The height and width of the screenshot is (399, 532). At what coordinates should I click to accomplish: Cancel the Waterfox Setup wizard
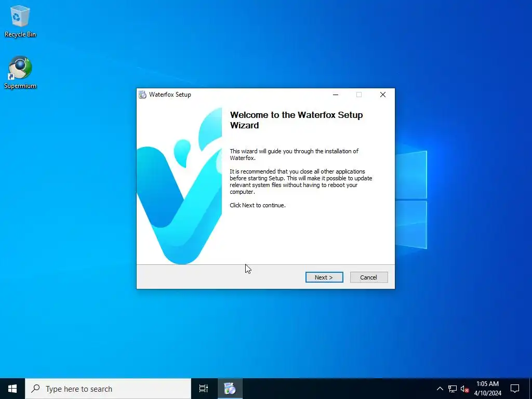[369, 277]
